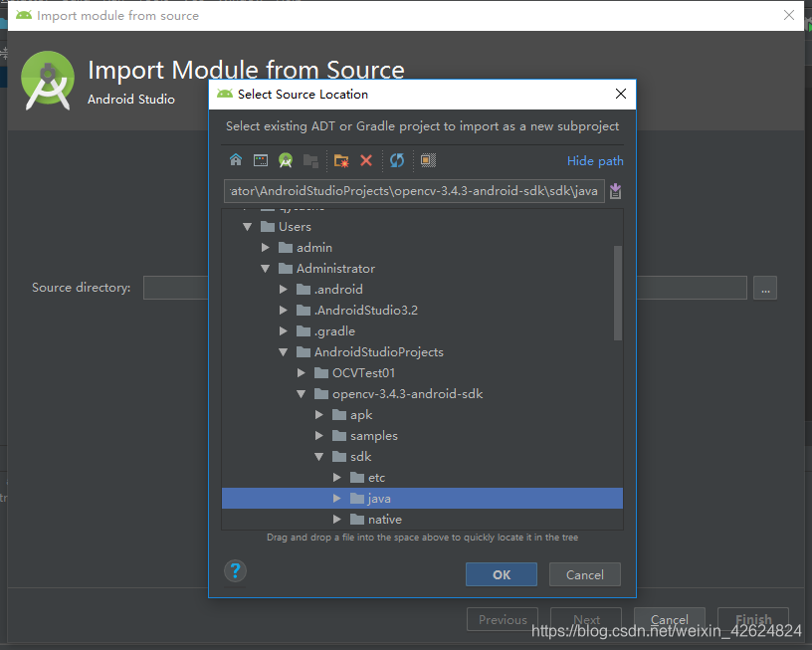Select the Users folder row
The image size is (812, 650).
point(422,227)
